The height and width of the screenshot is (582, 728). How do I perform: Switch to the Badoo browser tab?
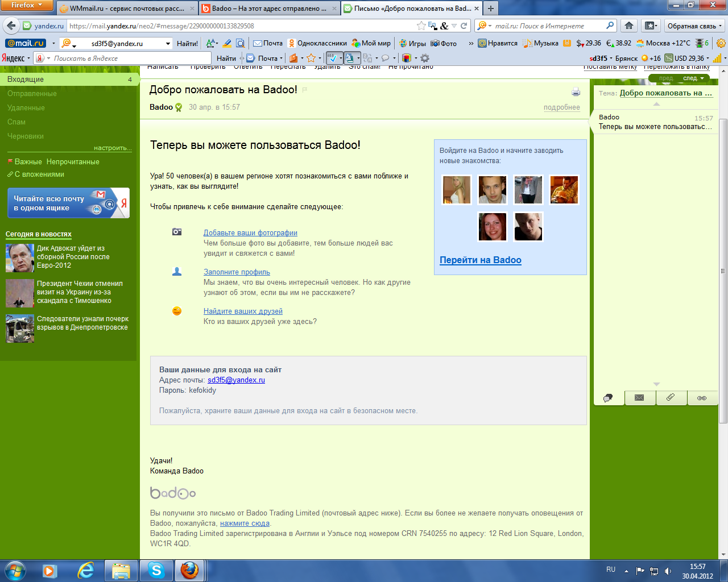click(x=270, y=9)
